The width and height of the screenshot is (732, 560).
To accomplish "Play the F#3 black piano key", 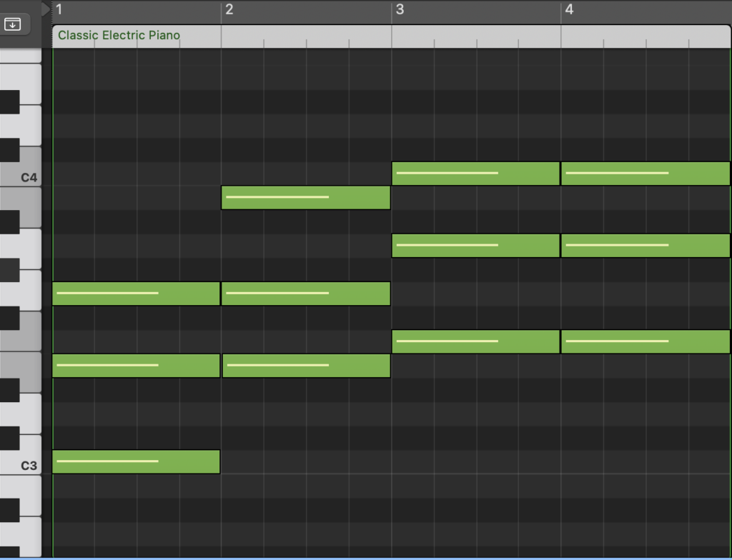I will [9, 318].
